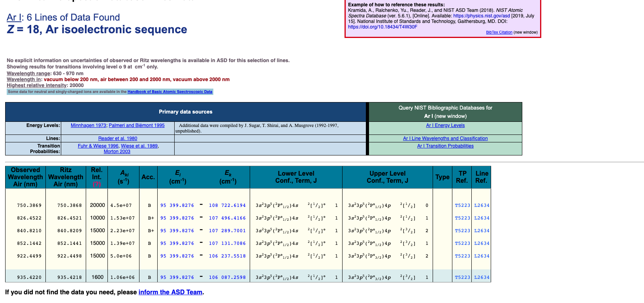Open Ar I Line Wavelengths and Classification
Screen dimensions: 644x303
(445, 138)
